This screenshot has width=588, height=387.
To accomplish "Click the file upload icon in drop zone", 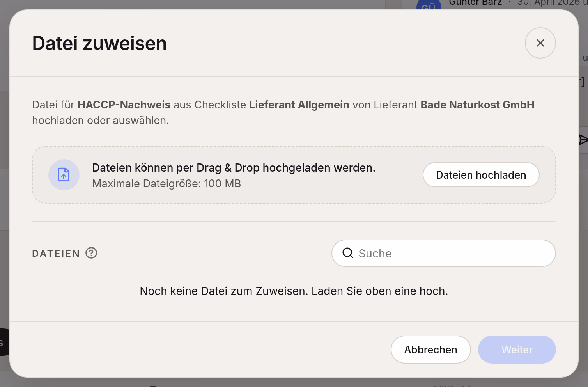I will pos(64,175).
